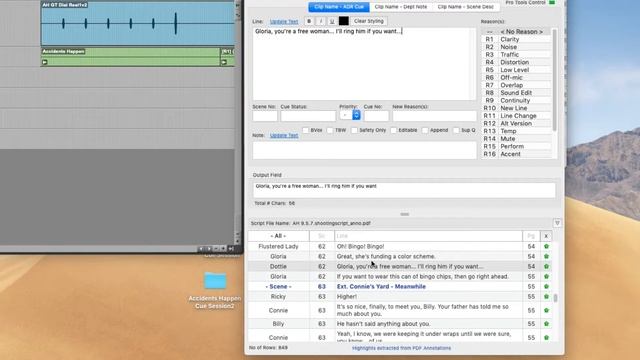
Task: Click 'Highlights extracted from PDF Annotations' link
Action: coord(402,348)
